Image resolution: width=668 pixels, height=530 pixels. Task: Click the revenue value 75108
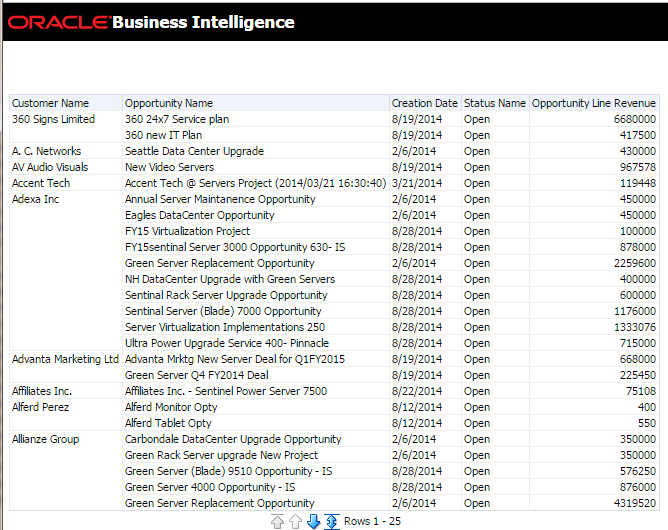[641, 391]
